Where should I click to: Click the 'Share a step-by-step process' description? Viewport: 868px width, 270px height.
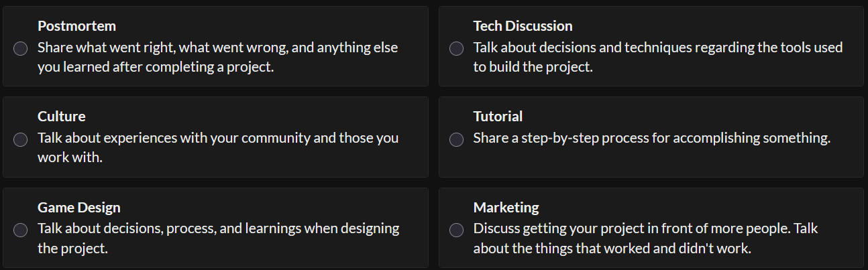click(x=651, y=138)
